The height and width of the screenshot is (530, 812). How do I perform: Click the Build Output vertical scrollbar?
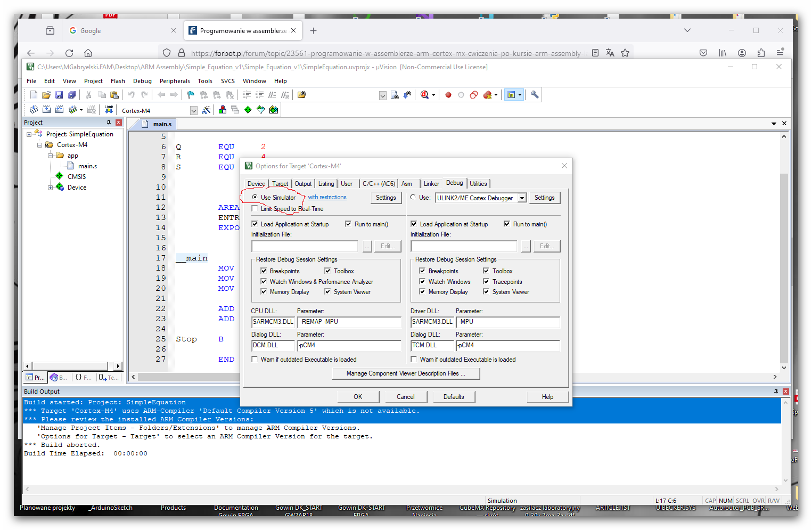click(x=785, y=441)
